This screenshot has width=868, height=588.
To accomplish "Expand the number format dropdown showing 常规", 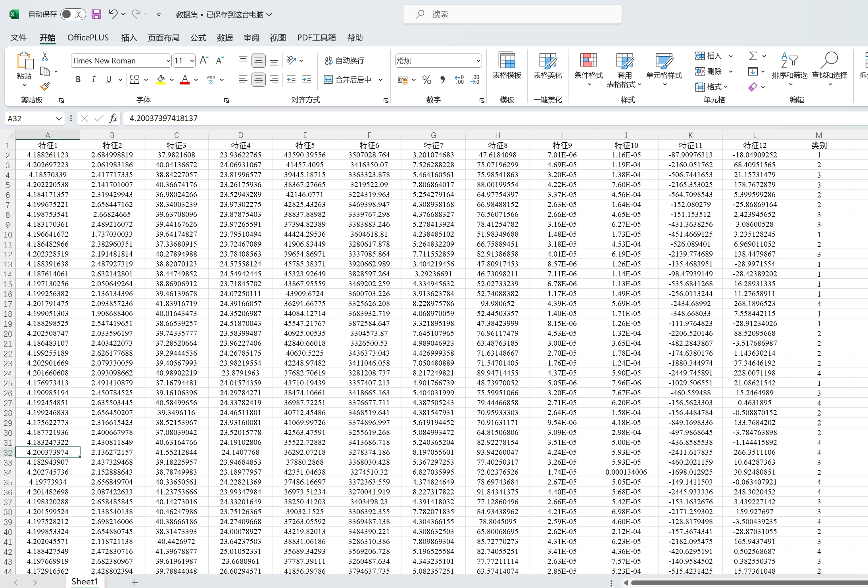I will click(478, 61).
